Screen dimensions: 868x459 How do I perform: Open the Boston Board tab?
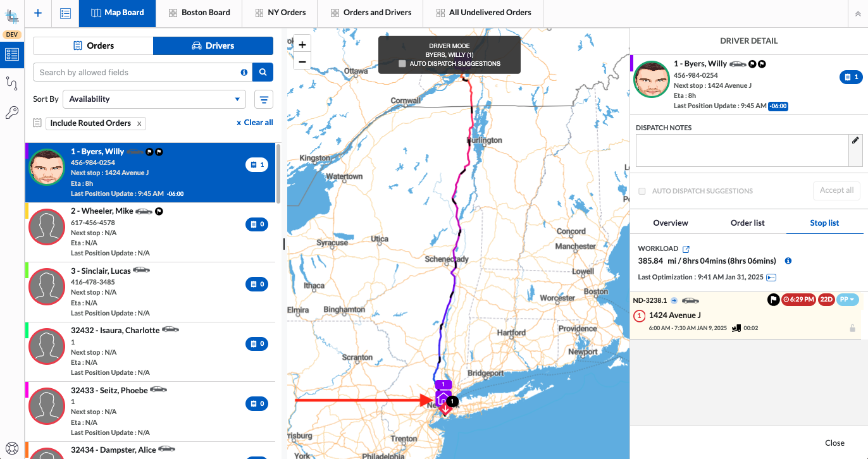(x=199, y=13)
